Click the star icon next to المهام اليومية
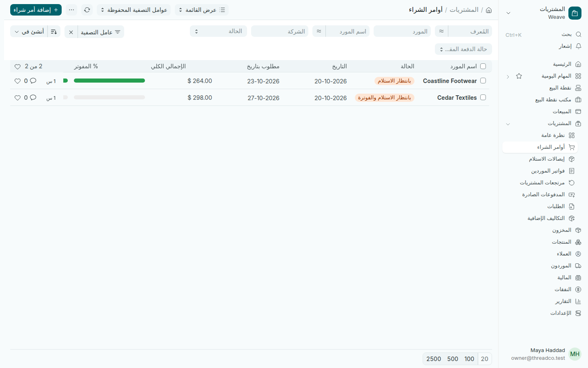This screenshot has height=368, width=588. pyautogui.click(x=519, y=76)
